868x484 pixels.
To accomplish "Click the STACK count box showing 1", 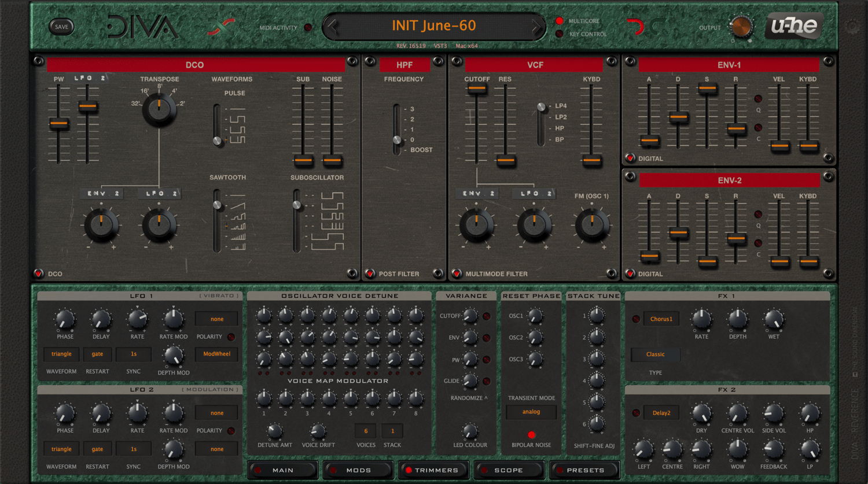I will coord(392,431).
